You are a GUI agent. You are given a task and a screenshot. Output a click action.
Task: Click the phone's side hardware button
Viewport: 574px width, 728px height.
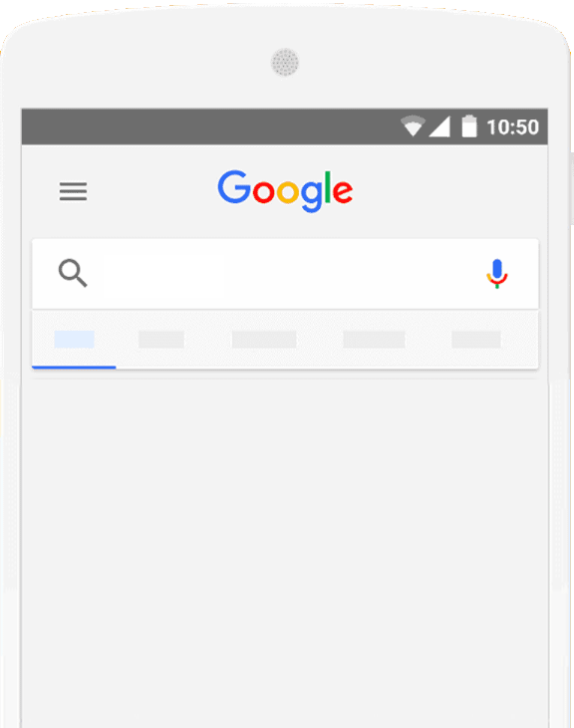click(572, 188)
